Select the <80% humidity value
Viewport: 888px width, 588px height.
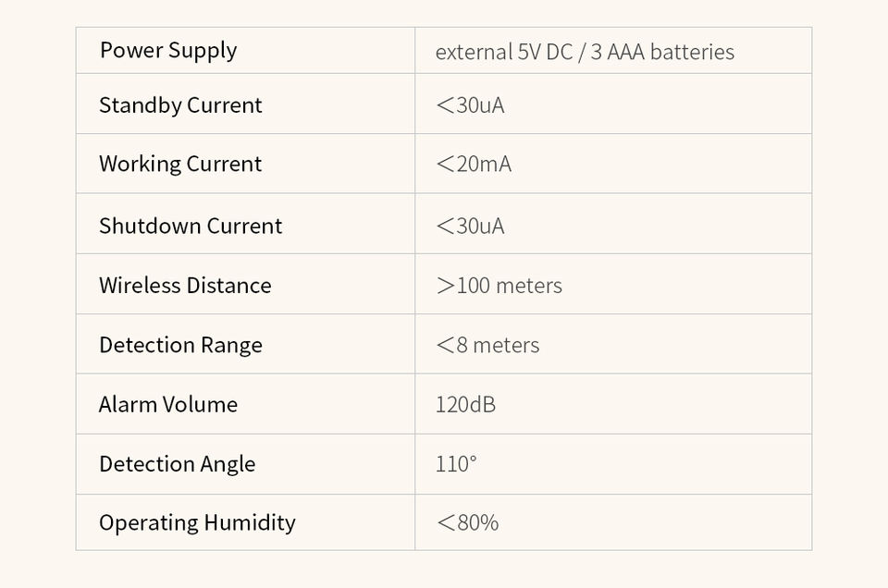pos(467,523)
